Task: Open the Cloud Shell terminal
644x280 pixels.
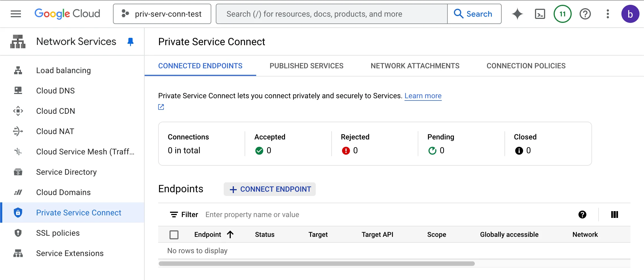Action: click(x=540, y=14)
